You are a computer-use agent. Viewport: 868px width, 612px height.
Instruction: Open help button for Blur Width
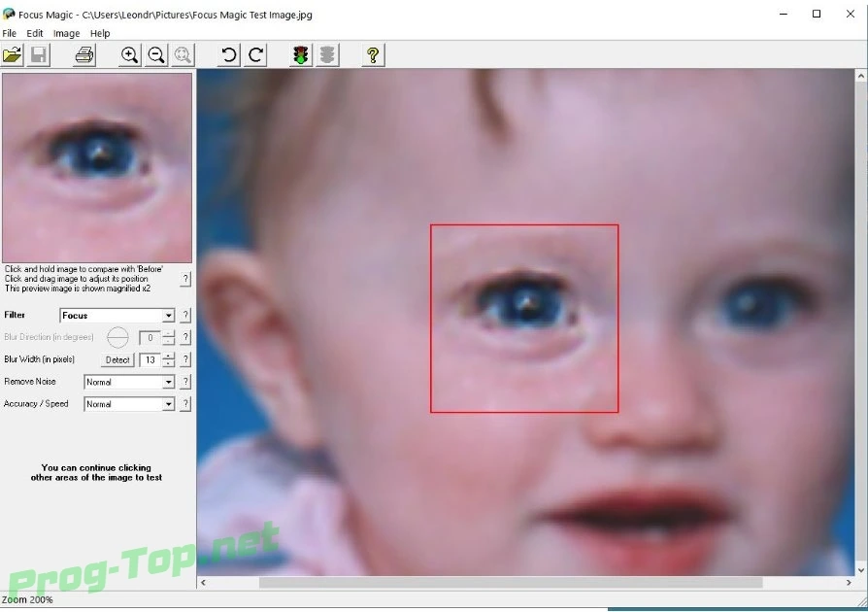click(185, 359)
